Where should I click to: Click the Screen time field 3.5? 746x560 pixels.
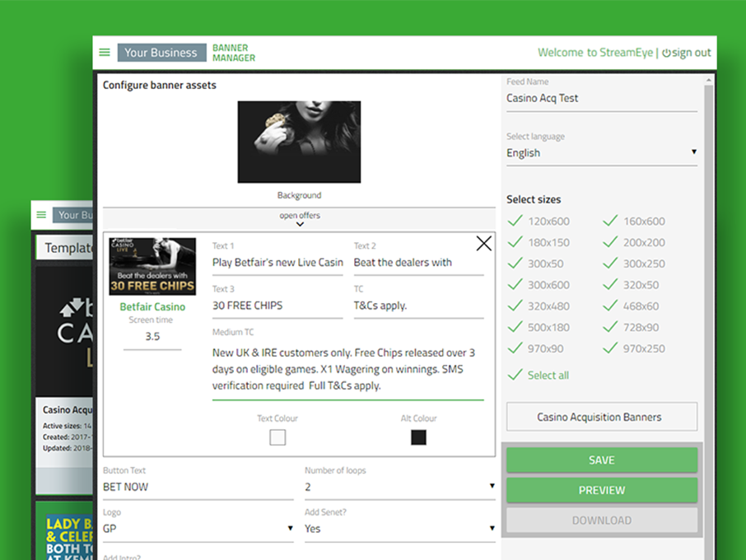[x=152, y=337]
